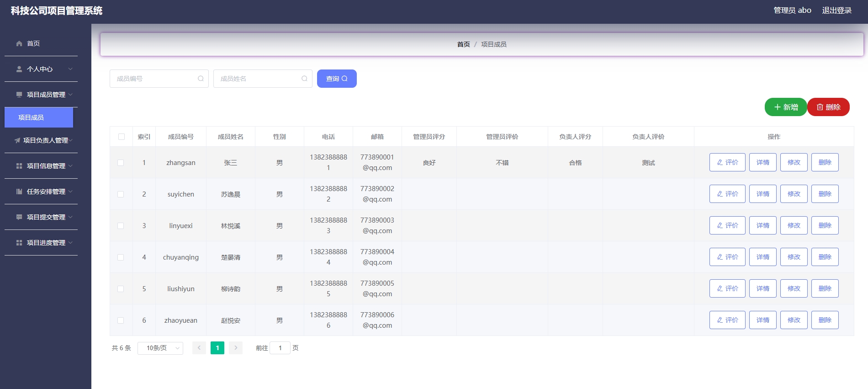Go to 首页 in the sidebar menu

(41, 43)
